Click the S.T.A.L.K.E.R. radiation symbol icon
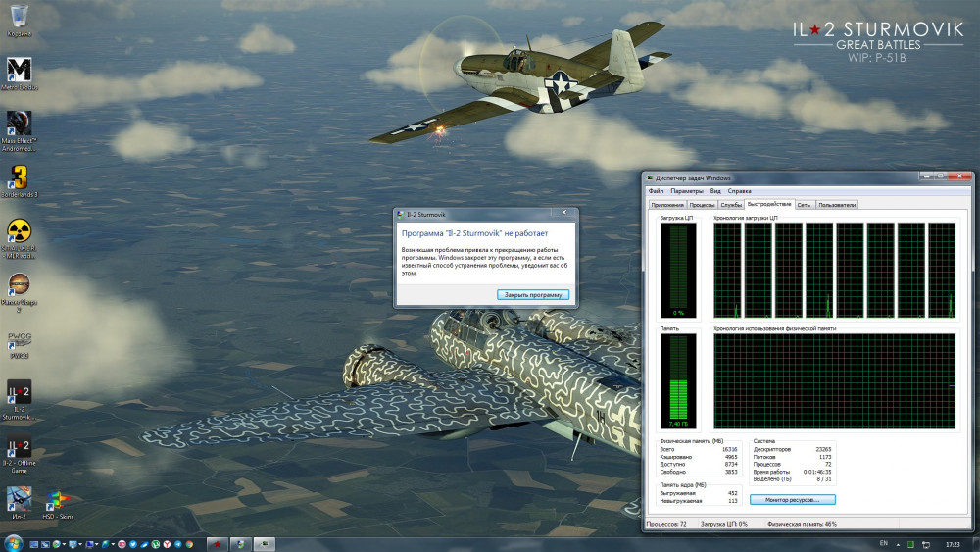 [19, 231]
